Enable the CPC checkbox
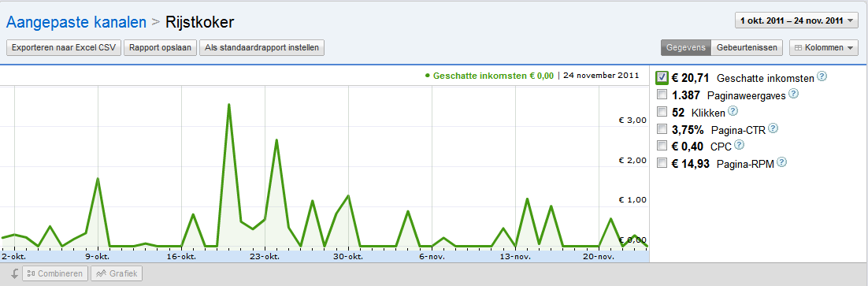This screenshot has height=286, width=868. 662,146
